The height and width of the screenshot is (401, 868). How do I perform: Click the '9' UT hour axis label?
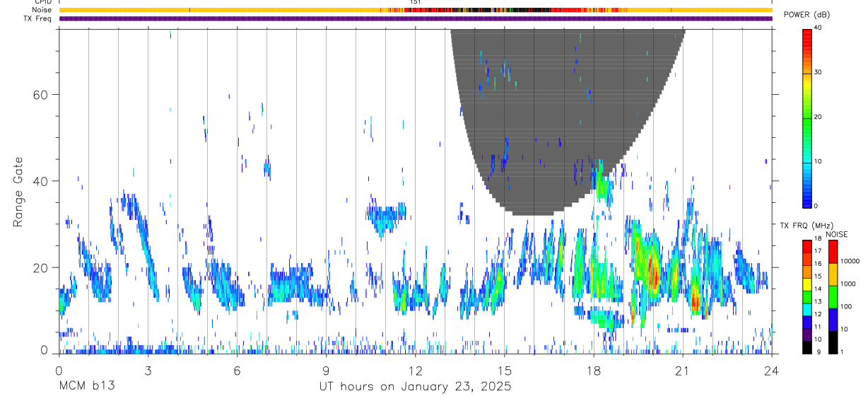pos(326,370)
